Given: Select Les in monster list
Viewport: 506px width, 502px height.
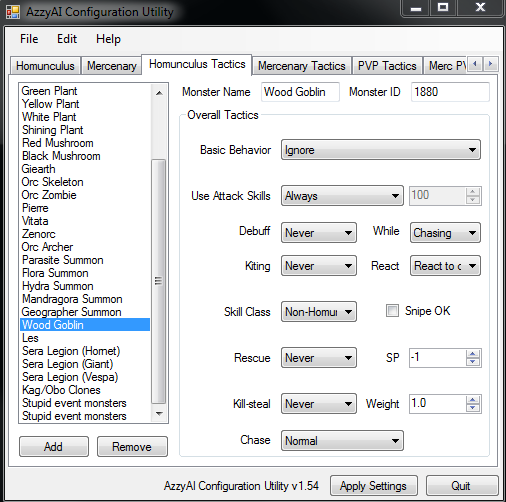Looking at the screenshot, I should [x=85, y=338].
